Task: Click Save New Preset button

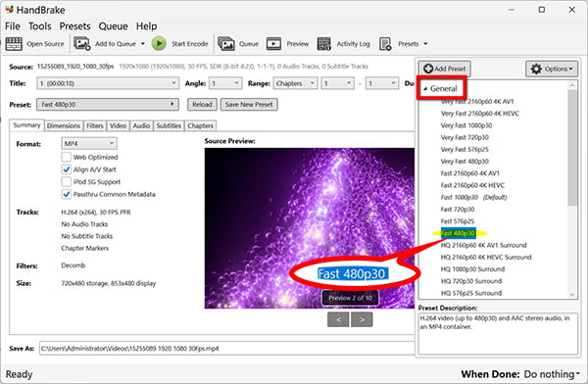Action: 249,104
